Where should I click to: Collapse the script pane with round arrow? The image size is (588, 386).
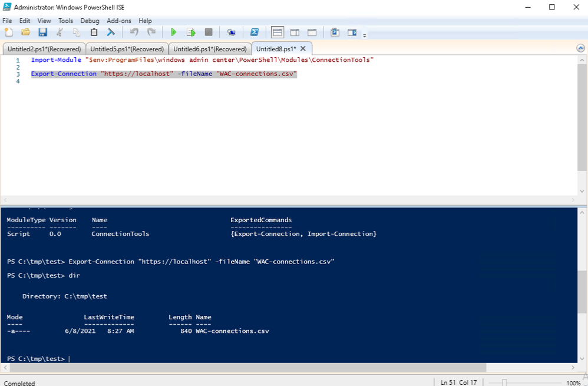580,48
